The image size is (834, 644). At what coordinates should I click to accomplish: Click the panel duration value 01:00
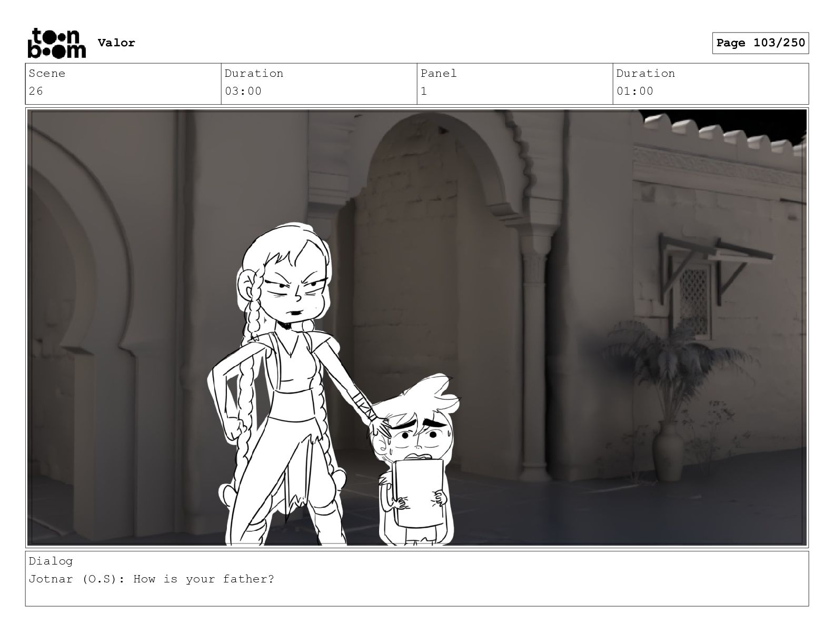click(x=635, y=91)
